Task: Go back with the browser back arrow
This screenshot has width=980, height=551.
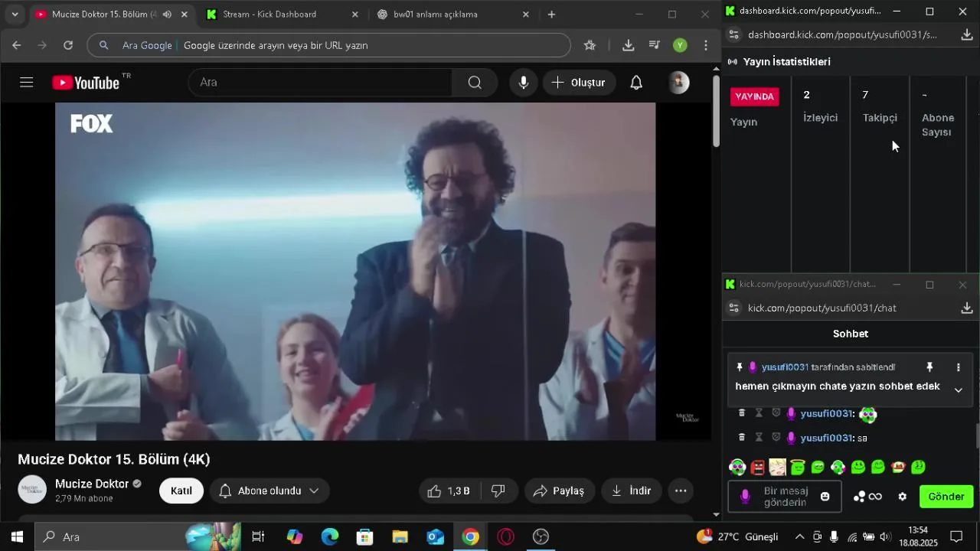Action: coord(17,45)
